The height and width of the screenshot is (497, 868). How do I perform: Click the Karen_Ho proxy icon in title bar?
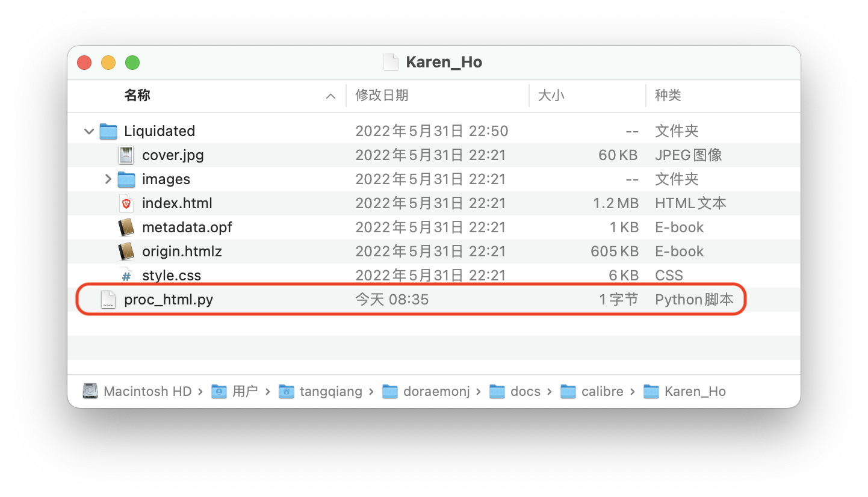point(391,62)
